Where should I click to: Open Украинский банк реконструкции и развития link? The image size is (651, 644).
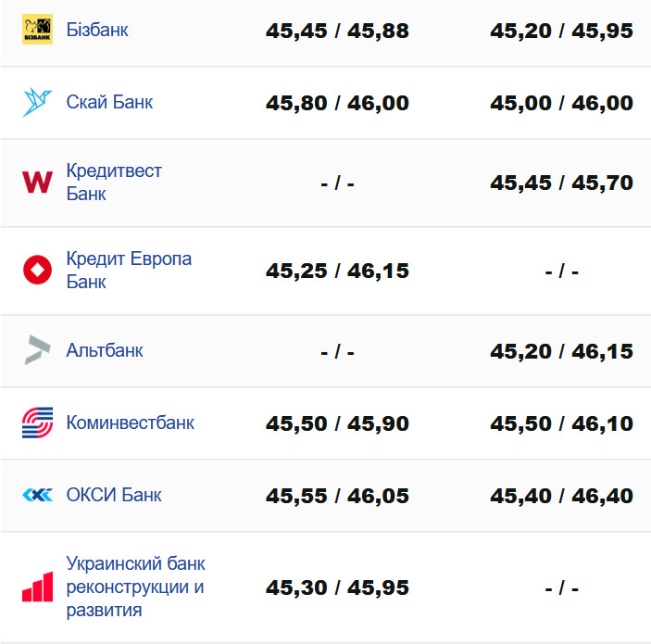[x=135, y=587]
